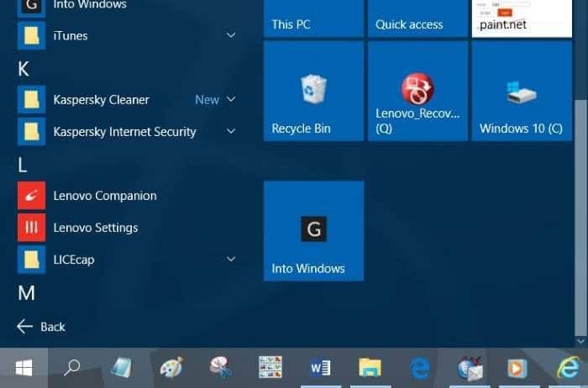Launch Snipping Tool from taskbar

tap(220, 367)
